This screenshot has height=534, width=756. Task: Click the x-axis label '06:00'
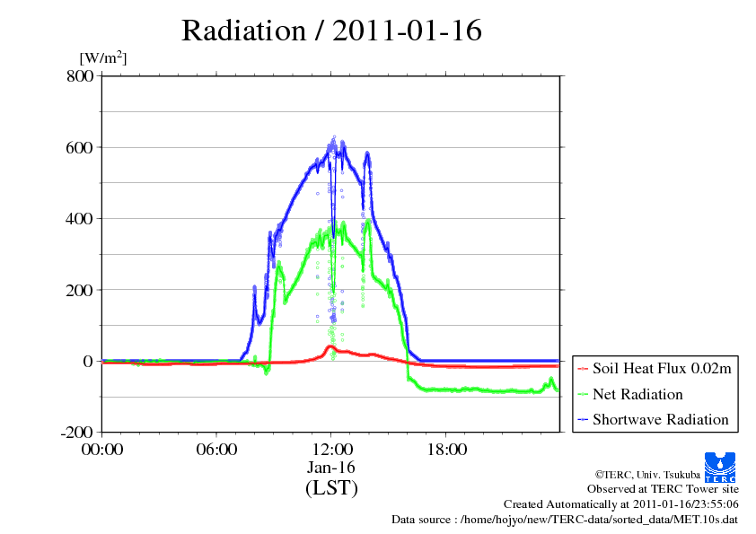(x=216, y=450)
